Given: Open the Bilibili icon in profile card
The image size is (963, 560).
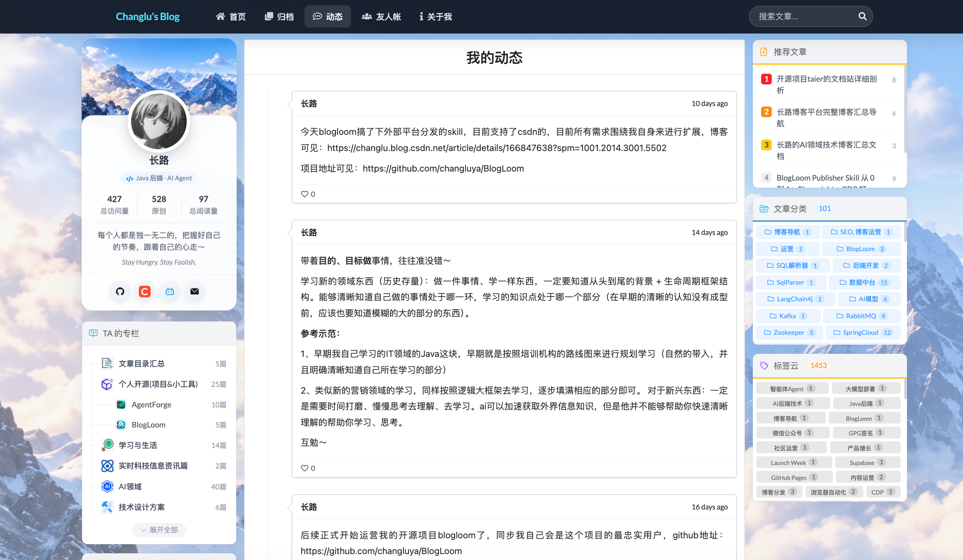Looking at the screenshot, I should (x=170, y=291).
